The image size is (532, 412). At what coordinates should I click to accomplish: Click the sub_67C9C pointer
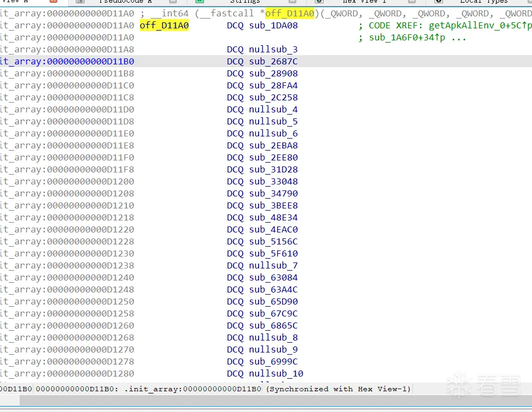273,314
